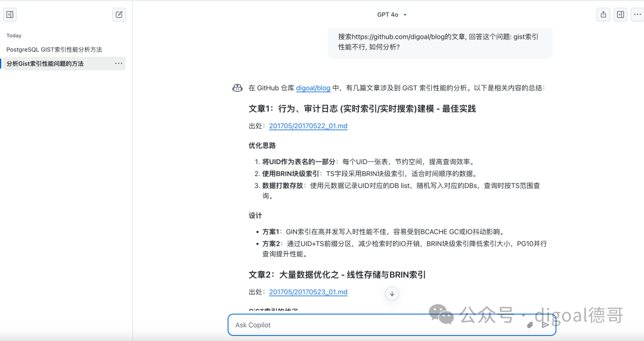Click the Copilot avatar icon beside the response
This screenshot has height=341, width=644.
click(237, 88)
